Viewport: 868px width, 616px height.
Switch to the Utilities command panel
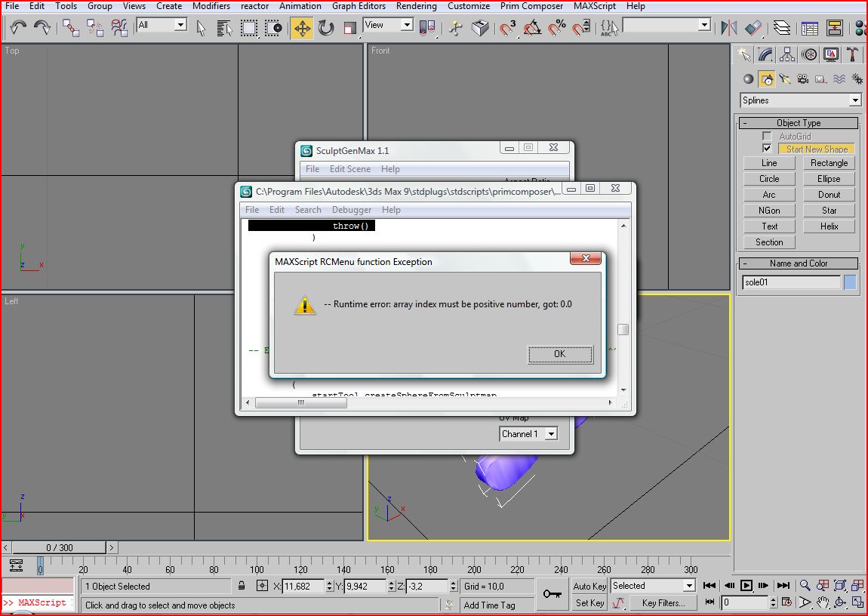(x=852, y=54)
